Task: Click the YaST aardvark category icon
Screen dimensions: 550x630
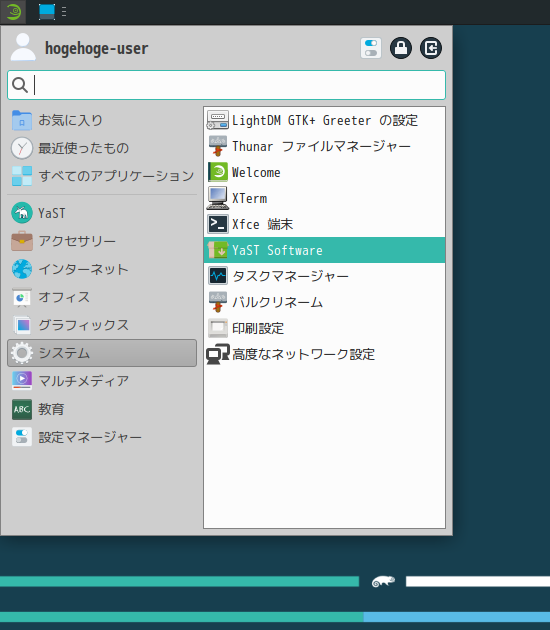Action: [x=22, y=213]
